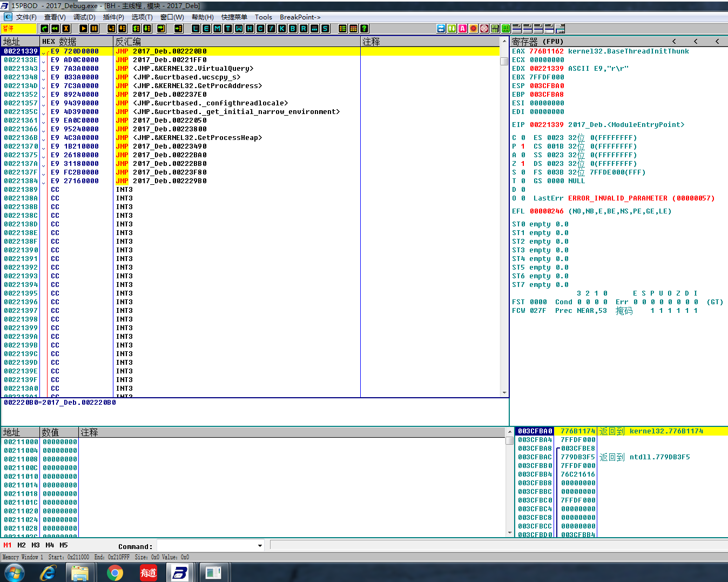728x582 pixels.
Task: Click execute till return icon
Action: [161, 28]
